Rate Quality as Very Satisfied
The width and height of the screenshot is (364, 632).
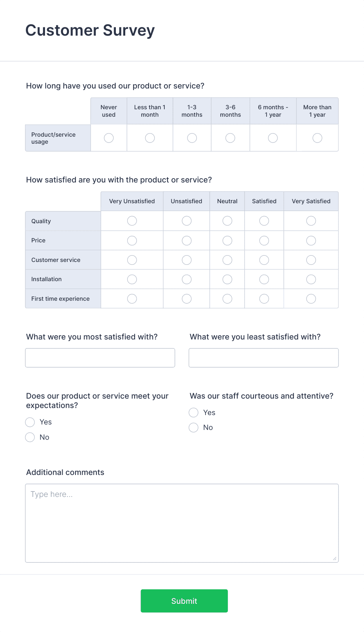point(311,221)
